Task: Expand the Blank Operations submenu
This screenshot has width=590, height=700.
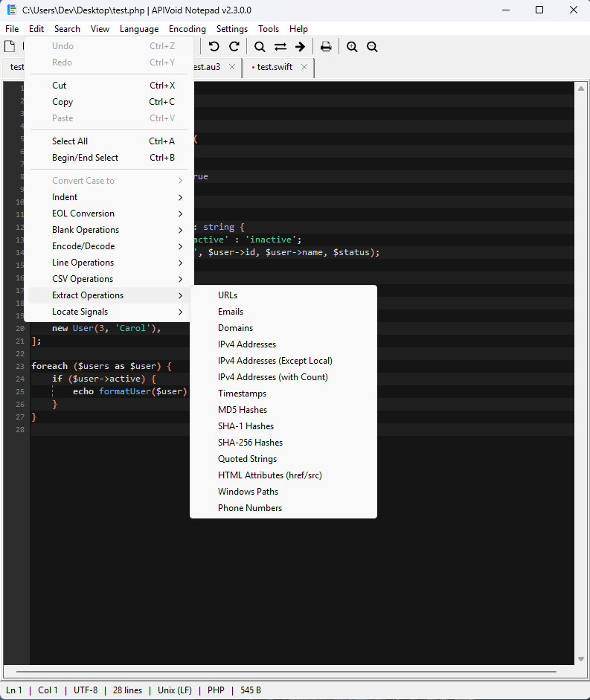Action: (x=109, y=230)
